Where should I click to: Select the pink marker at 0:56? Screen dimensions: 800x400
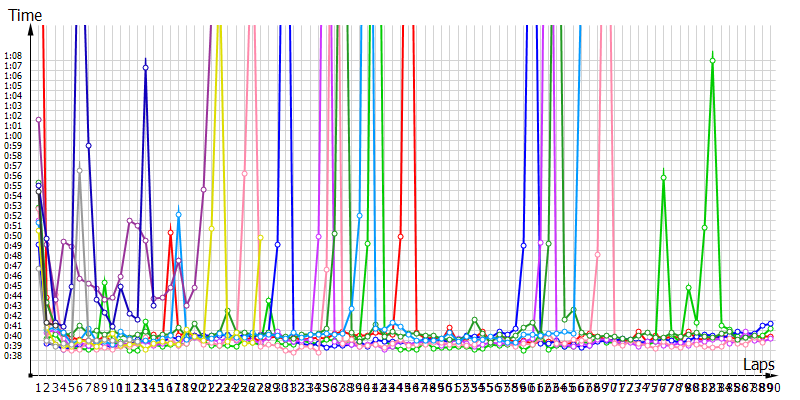point(244,174)
